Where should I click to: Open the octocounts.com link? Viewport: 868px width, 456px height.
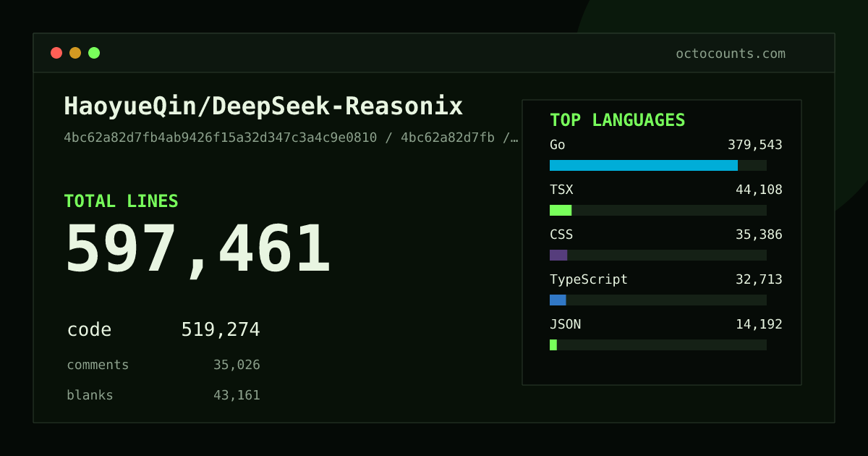click(731, 54)
